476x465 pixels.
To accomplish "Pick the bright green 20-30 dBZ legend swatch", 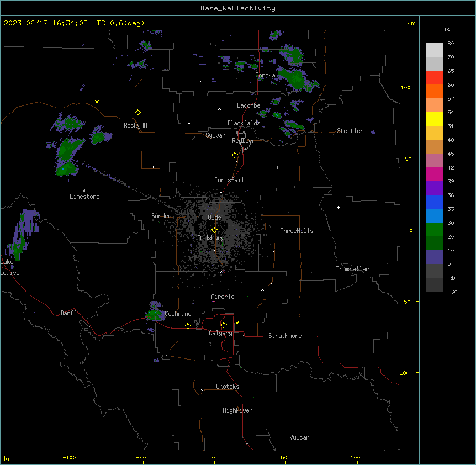I will [434, 230].
